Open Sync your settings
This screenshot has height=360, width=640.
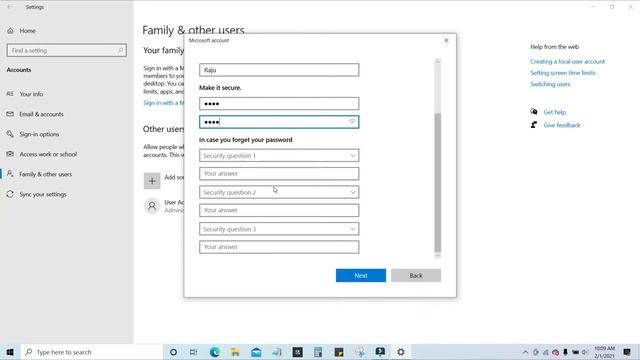tap(43, 194)
